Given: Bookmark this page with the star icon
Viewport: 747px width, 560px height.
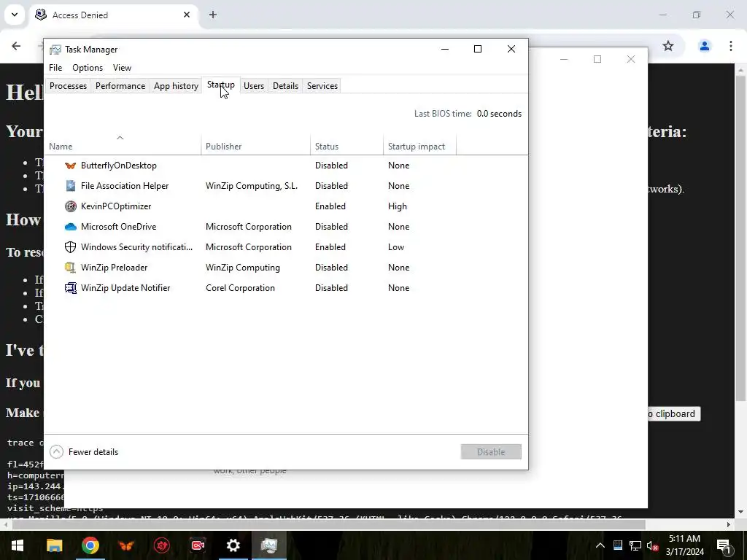Looking at the screenshot, I should tap(668, 46).
